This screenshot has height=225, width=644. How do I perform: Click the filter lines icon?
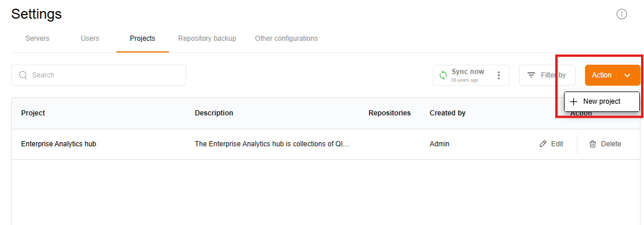coord(531,75)
